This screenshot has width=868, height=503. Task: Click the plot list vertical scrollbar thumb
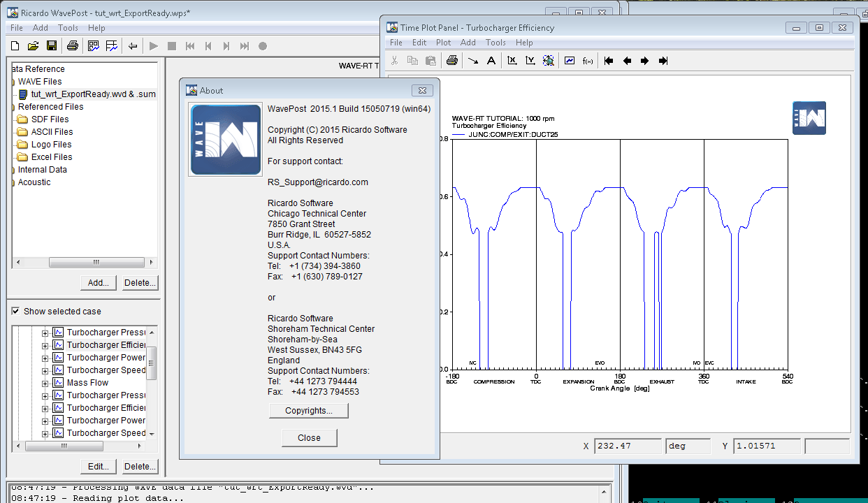(x=152, y=363)
